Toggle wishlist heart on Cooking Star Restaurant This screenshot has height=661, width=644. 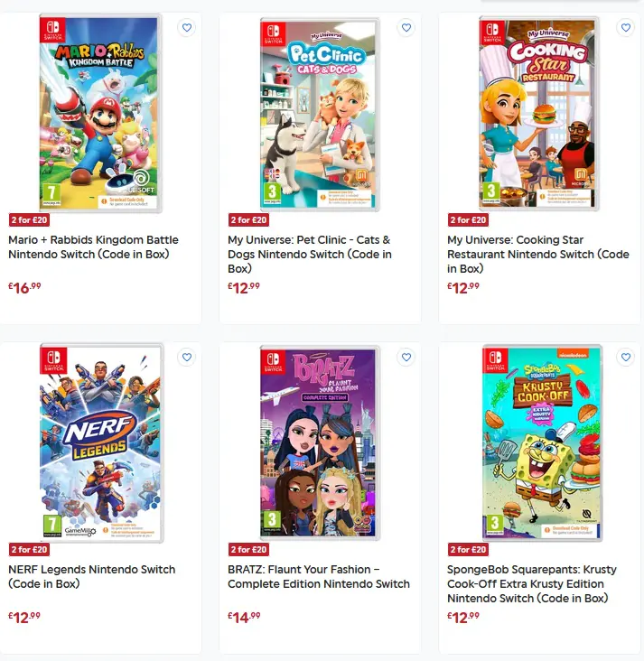click(x=626, y=28)
